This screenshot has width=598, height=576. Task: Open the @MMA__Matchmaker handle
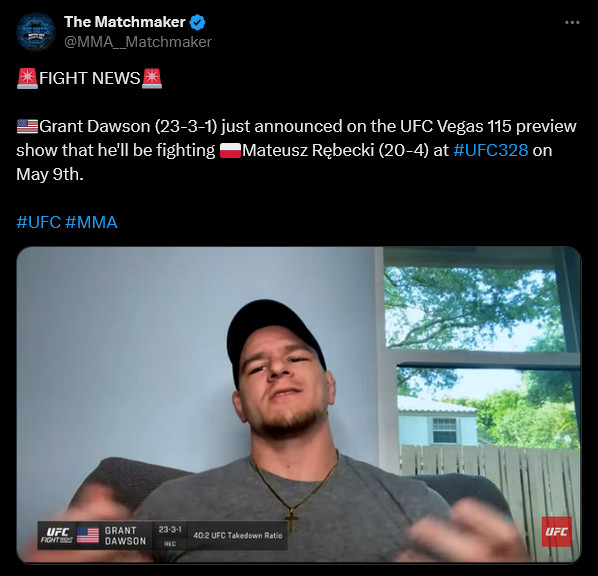[x=138, y=42]
